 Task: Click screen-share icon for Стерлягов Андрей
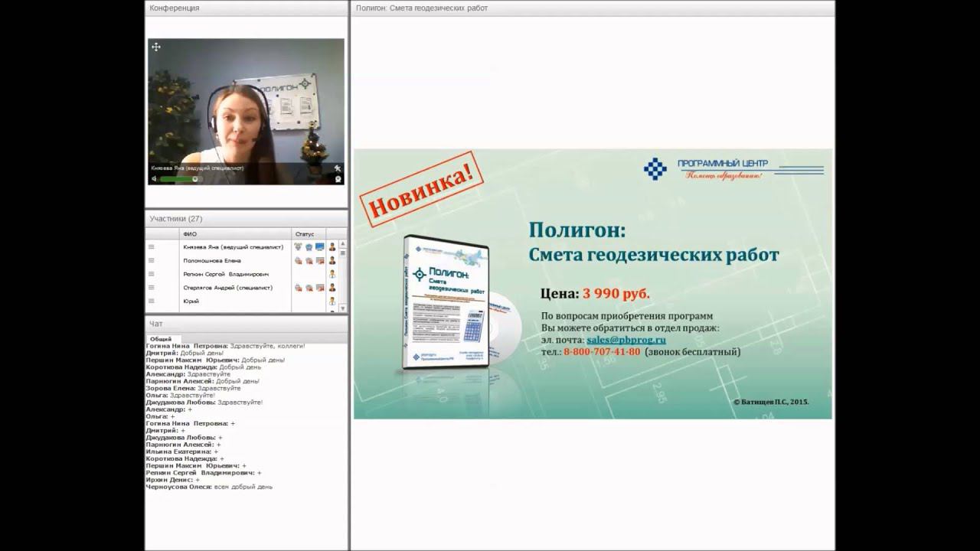(320, 288)
